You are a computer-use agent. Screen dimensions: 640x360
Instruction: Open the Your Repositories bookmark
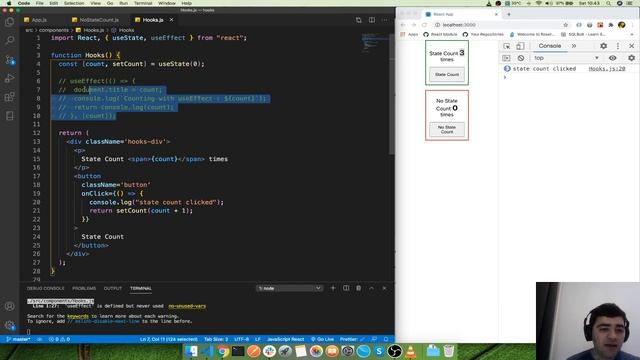point(482,34)
